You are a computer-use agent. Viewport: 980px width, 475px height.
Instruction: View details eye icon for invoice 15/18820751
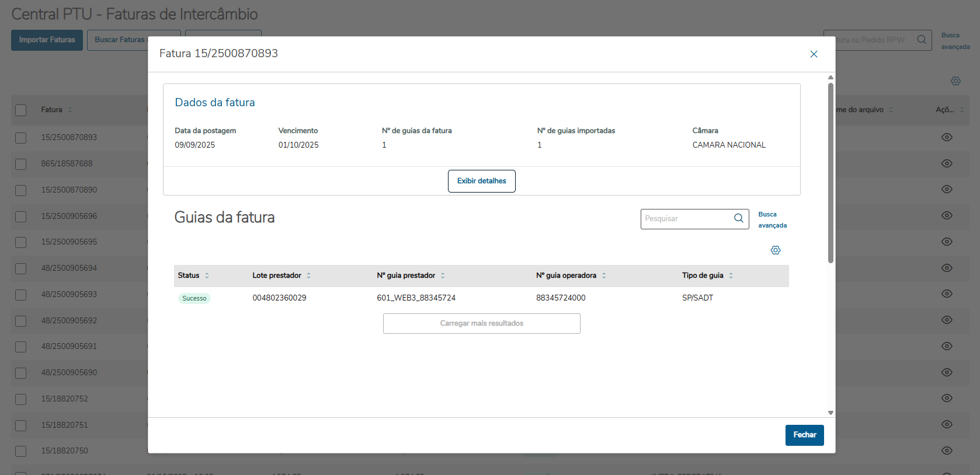pos(947,424)
